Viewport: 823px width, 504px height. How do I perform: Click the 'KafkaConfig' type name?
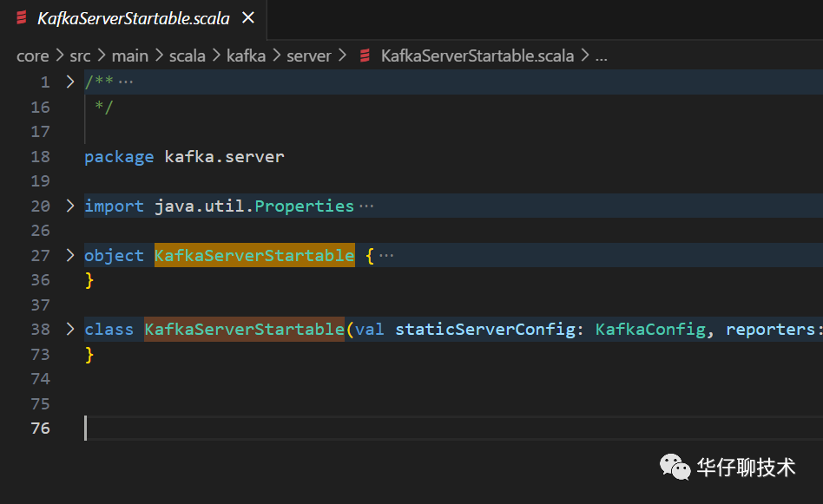(x=650, y=330)
